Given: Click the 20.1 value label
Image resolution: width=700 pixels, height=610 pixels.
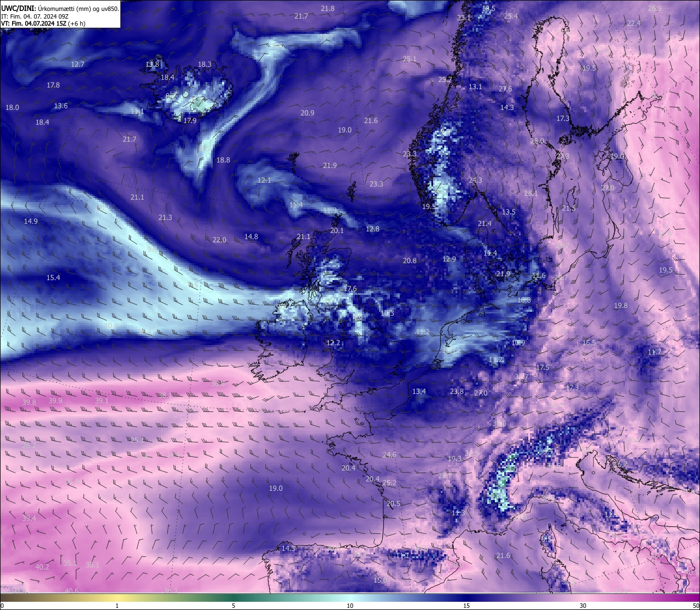Looking at the screenshot, I should (337, 230).
